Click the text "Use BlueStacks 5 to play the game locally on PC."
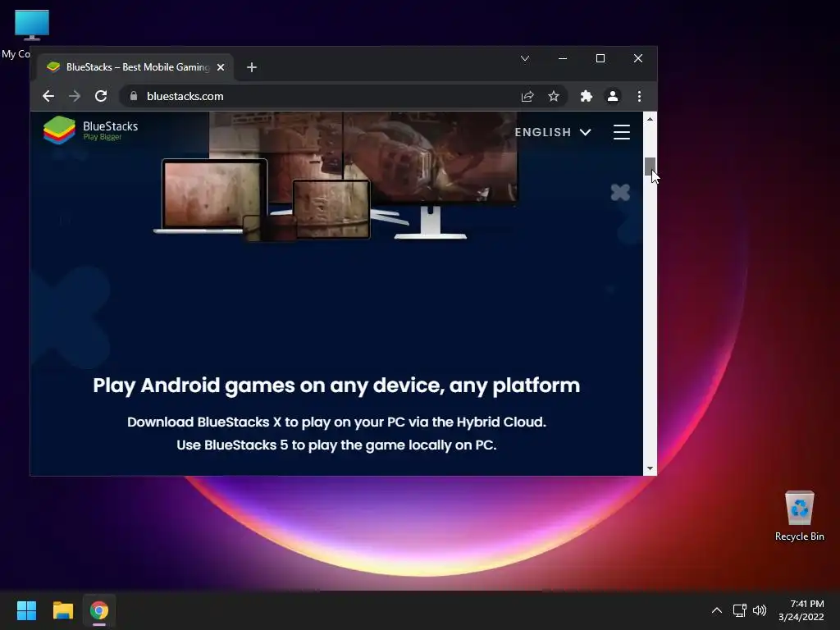 [x=336, y=445]
